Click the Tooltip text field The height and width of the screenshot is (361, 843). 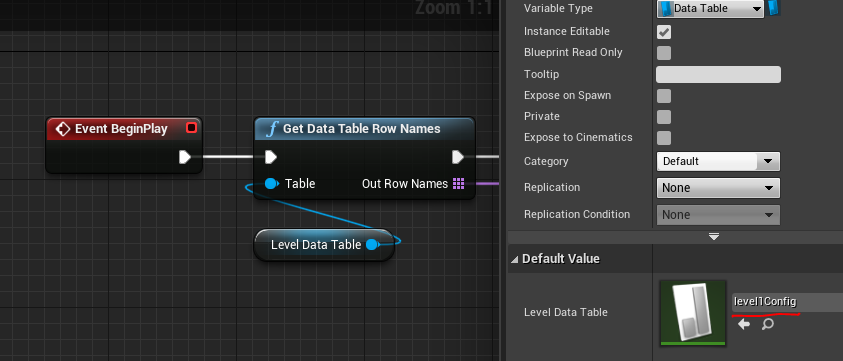(x=718, y=74)
